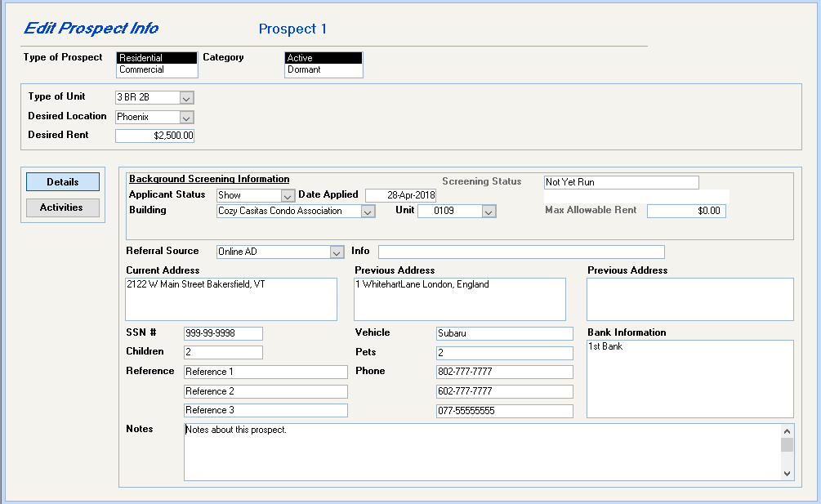Select Residential in Type of Prospect list
This screenshot has width=821, height=504.
[x=157, y=58]
